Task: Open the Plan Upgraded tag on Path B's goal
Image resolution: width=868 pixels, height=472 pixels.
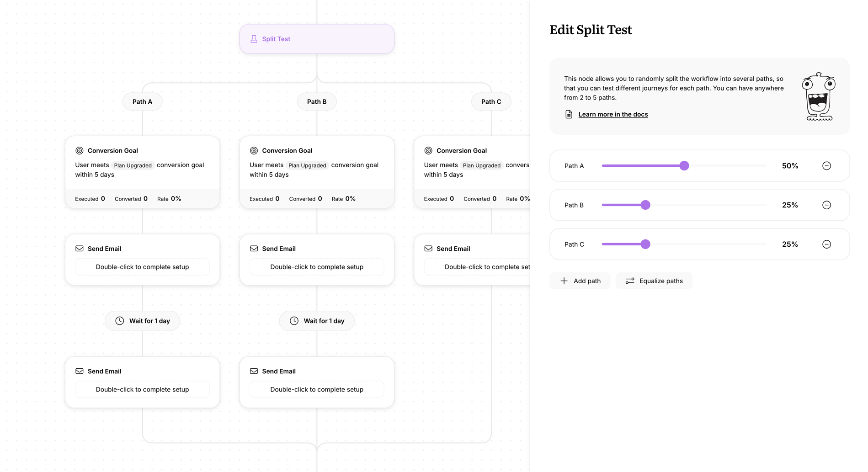Action: tap(307, 165)
